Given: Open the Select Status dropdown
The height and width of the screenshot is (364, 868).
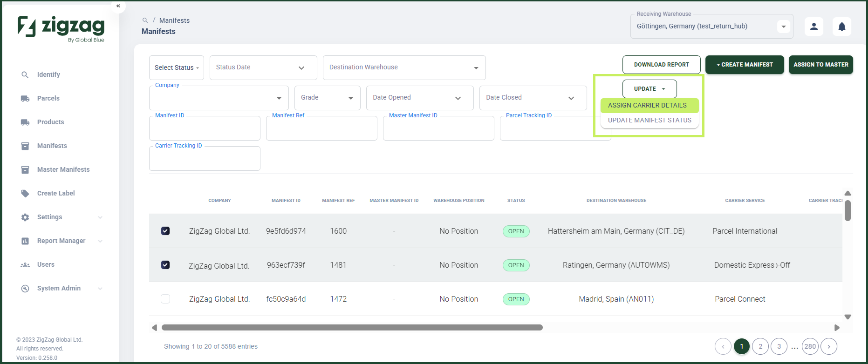Looking at the screenshot, I should point(177,67).
